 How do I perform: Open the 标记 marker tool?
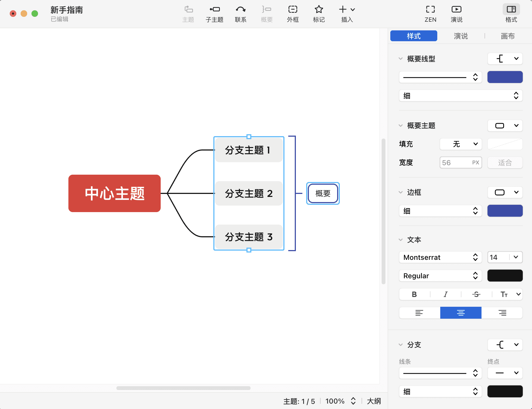[x=319, y=14]
